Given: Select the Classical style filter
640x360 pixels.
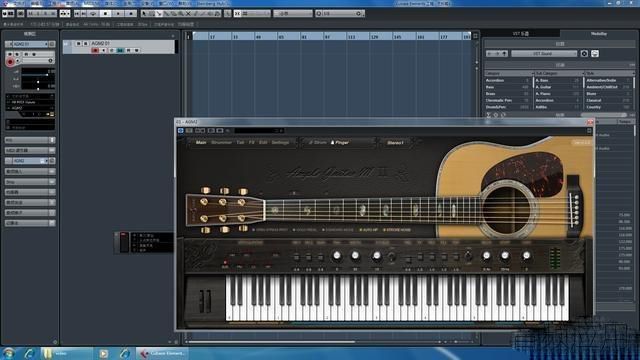Looking at the screenshot, I should (608, 100).
